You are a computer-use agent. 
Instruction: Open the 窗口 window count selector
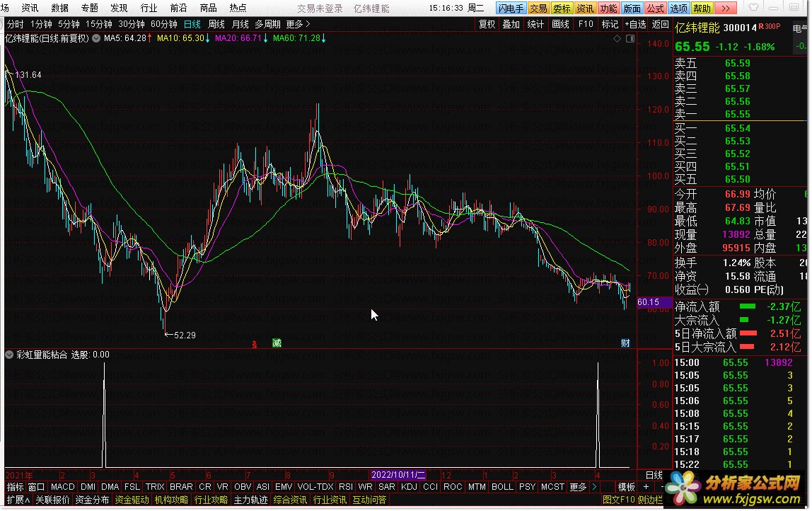pos(36,487)
